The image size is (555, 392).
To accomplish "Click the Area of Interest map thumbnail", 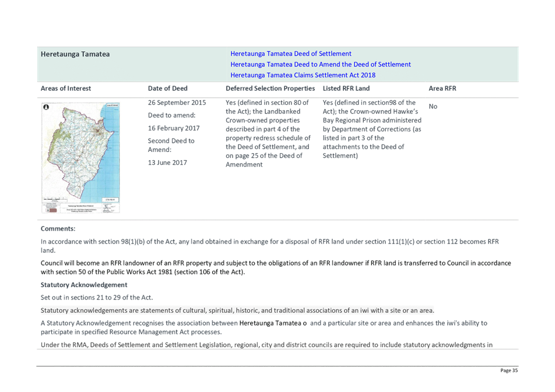I will pos(81,157).
